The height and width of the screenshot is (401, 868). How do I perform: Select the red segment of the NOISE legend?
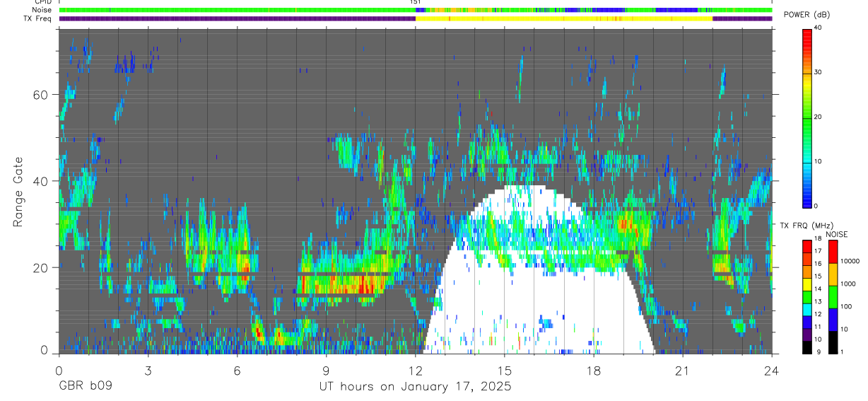(833, 252)
